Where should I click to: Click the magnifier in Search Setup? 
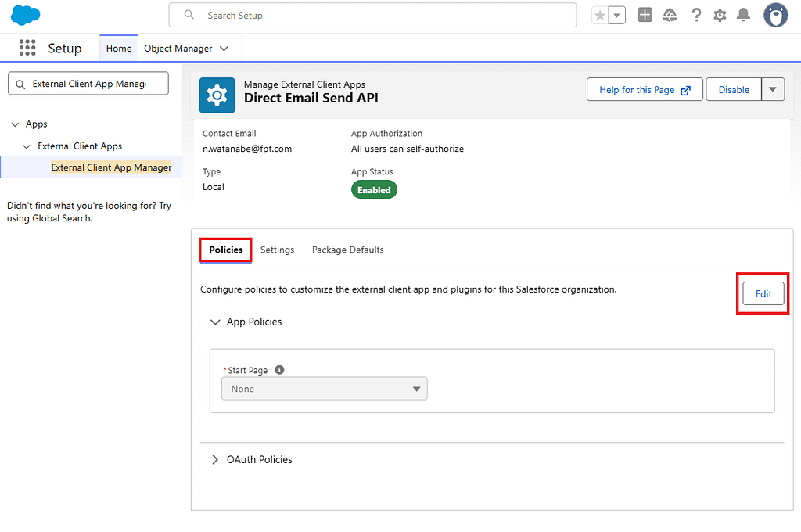point(189,15)
